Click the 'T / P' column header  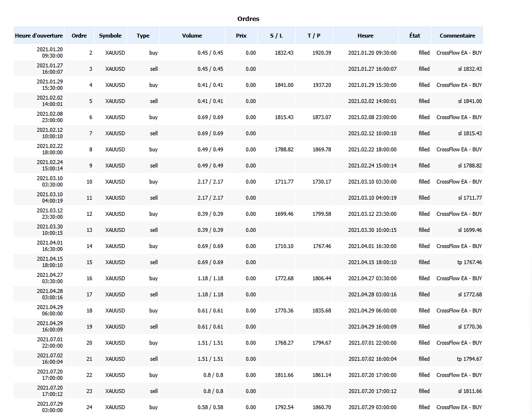pos(314,36)
